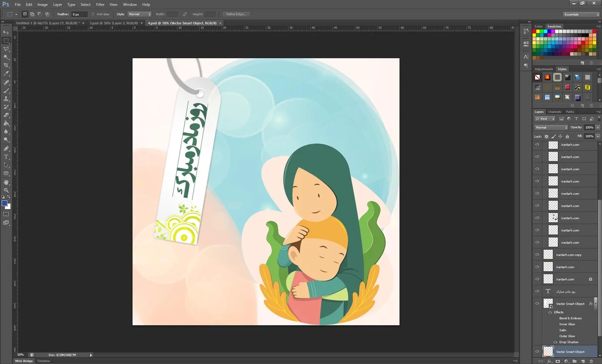Viewport: 602px width, 364px height.
Task: Select the Crop tool
Action: click(x=6, y=65)
